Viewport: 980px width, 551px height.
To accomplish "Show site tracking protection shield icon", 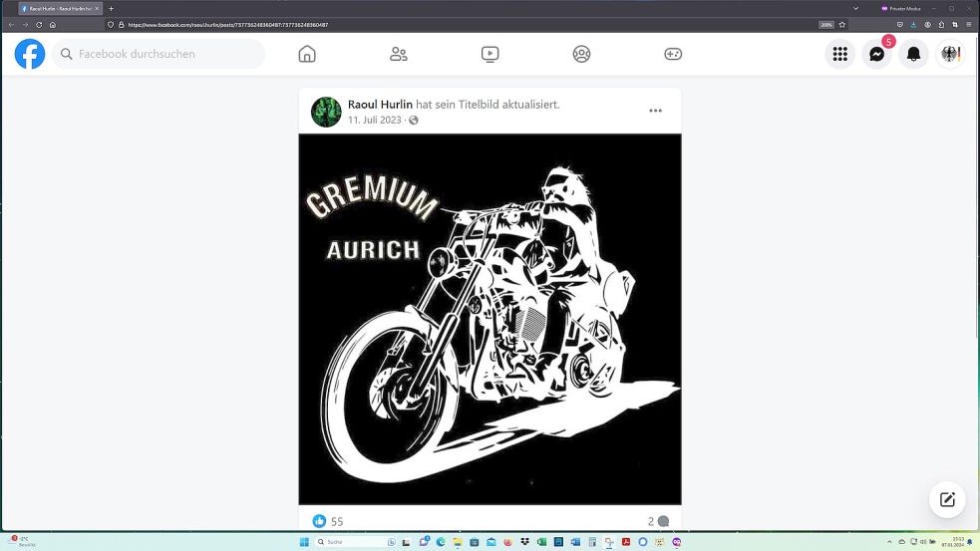I will (111, 25).
